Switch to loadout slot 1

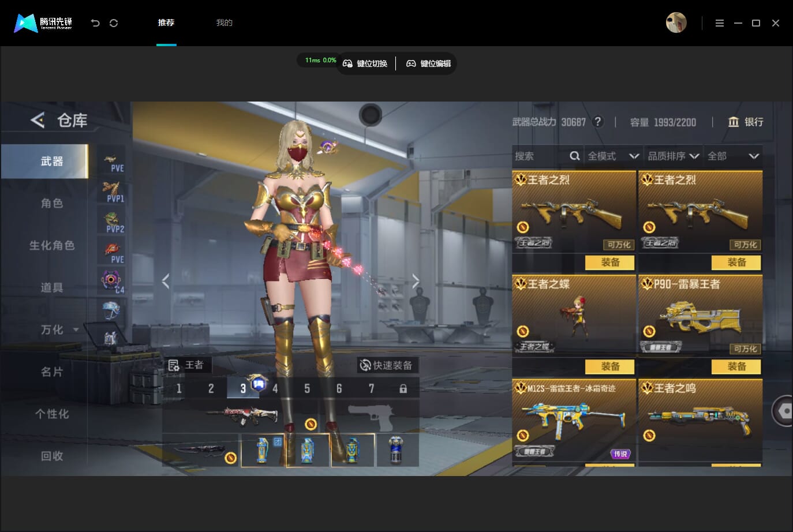pos(179,388)
